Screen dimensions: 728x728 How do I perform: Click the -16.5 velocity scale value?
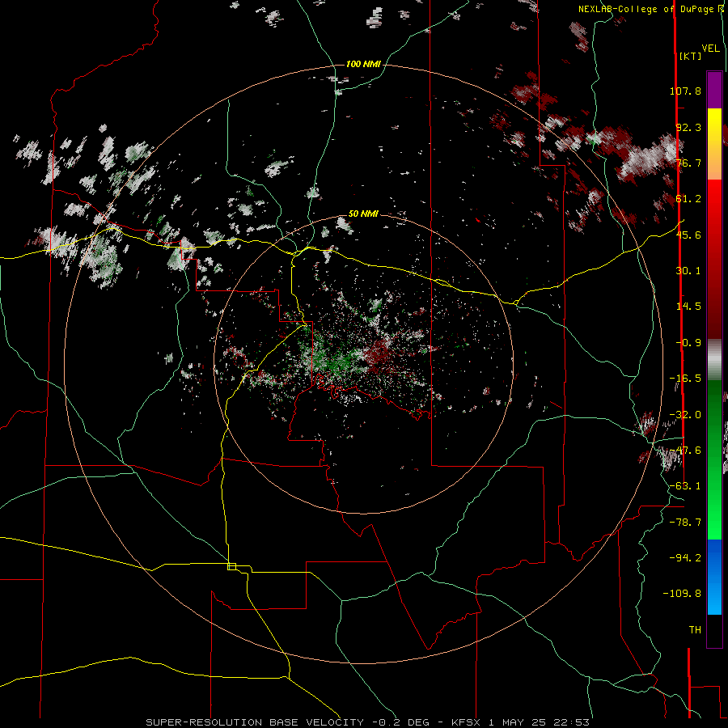click(685, 379)
